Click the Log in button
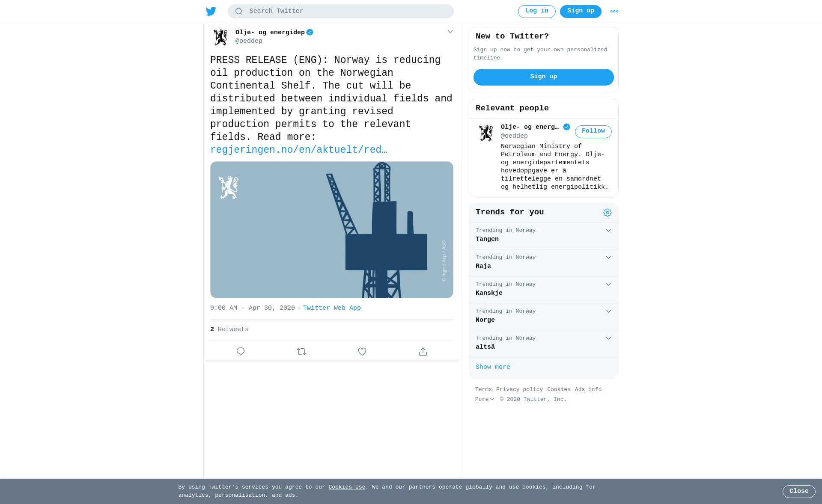Viewport: 822px width, 504px height. (537, 11)
